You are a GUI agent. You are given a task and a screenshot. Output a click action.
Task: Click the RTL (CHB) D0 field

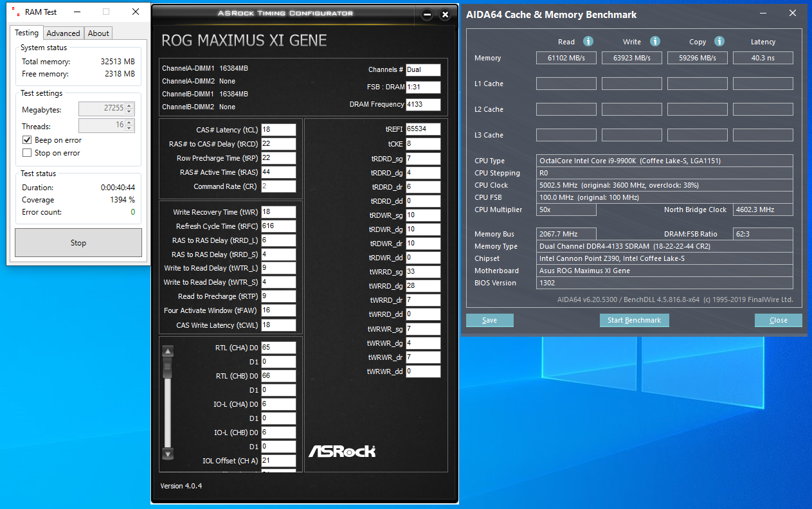(x=278, y=376)
